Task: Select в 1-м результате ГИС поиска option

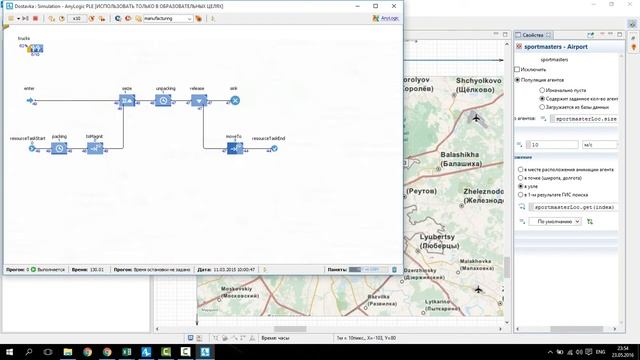Action: pyautogui.click(x=520, y=195)
